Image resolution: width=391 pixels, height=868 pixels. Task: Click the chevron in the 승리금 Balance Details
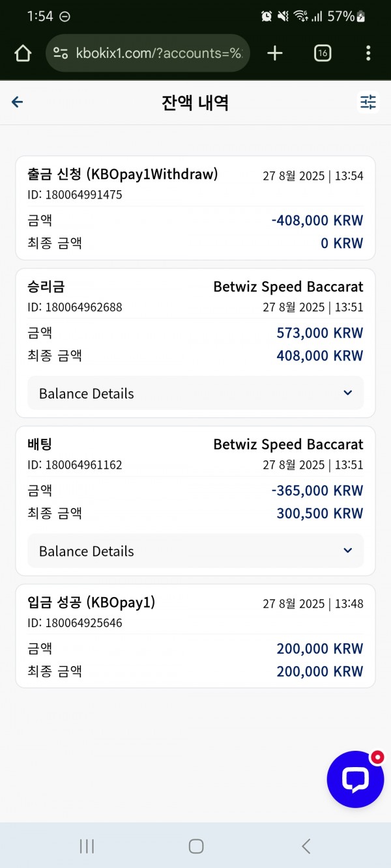point(347,393)
